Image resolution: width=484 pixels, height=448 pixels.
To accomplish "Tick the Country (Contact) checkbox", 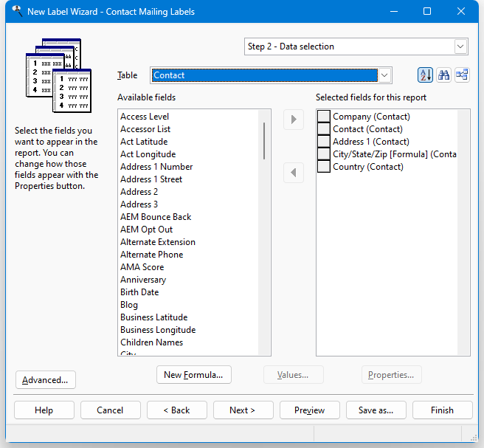I will 324,167.
